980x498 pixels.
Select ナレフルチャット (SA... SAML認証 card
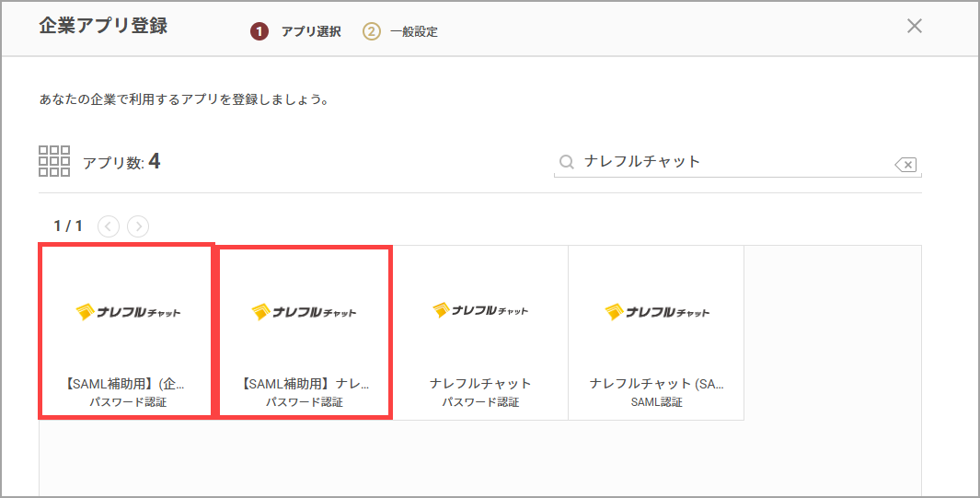pos(656,332)
